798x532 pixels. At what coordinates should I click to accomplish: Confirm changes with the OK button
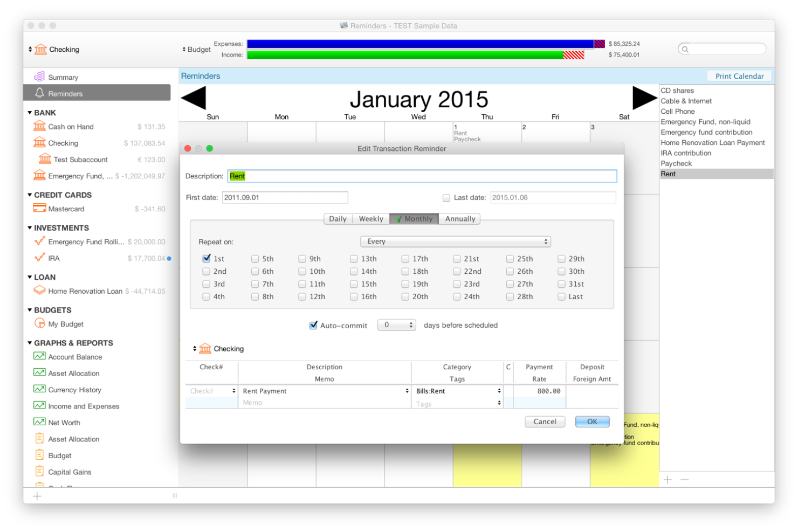point(592,422)
